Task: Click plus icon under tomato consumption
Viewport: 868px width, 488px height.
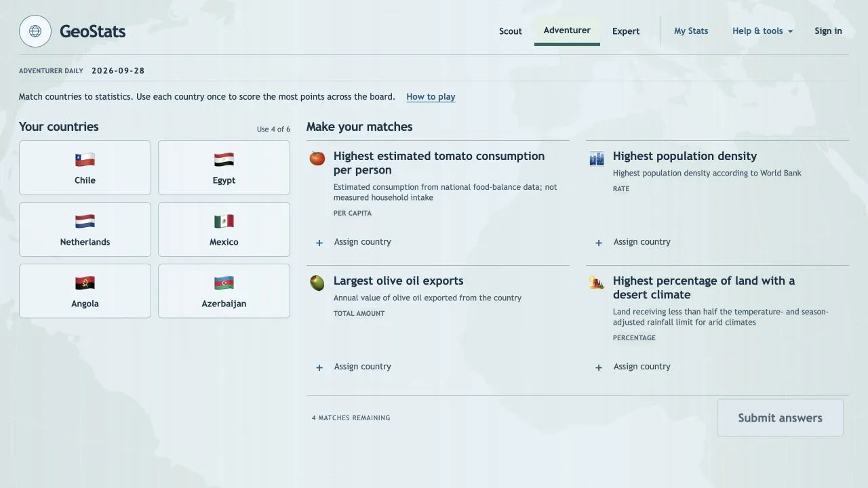Action: point(319,243)
